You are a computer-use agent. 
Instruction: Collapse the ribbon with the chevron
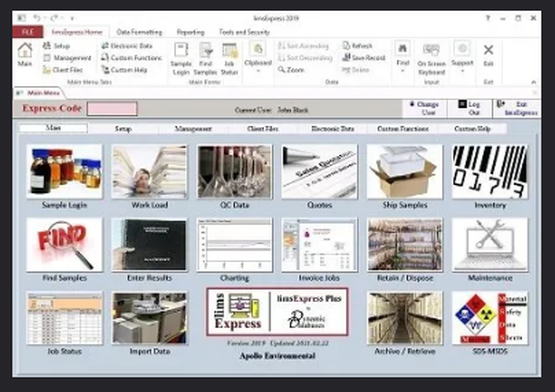pyautogui.click(x=534, y=82)
